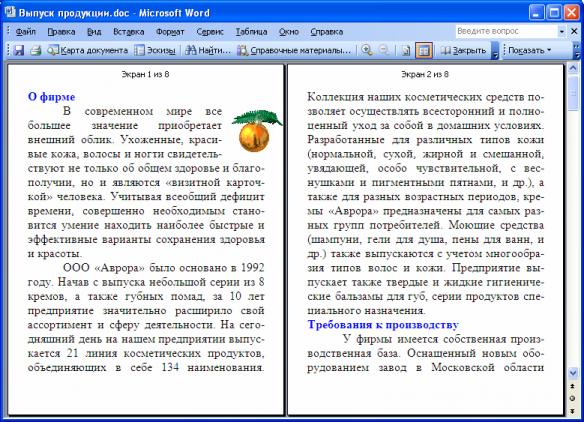Click the select browse object circle
The height and width of the screenshot is (422, 584).
[x=573, y=399]
